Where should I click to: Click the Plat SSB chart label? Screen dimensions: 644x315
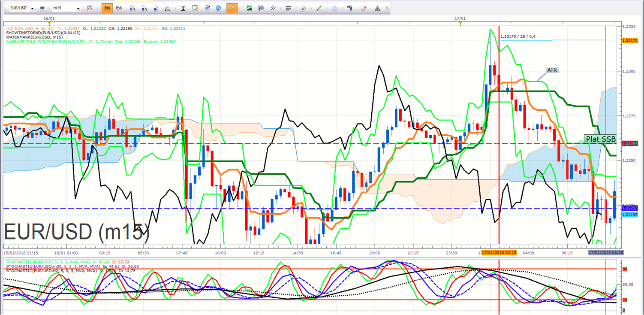click(600, 139)
